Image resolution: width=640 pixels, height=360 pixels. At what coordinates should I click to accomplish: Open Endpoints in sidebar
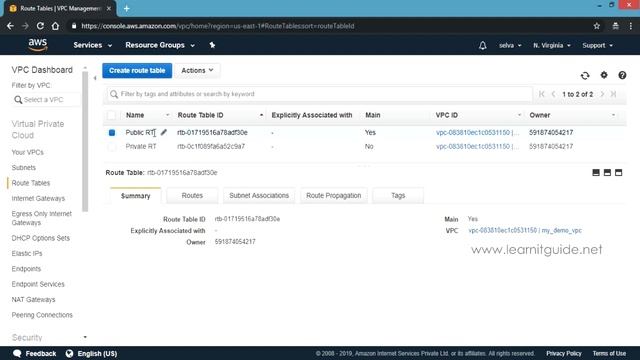(x=26, y=269)
